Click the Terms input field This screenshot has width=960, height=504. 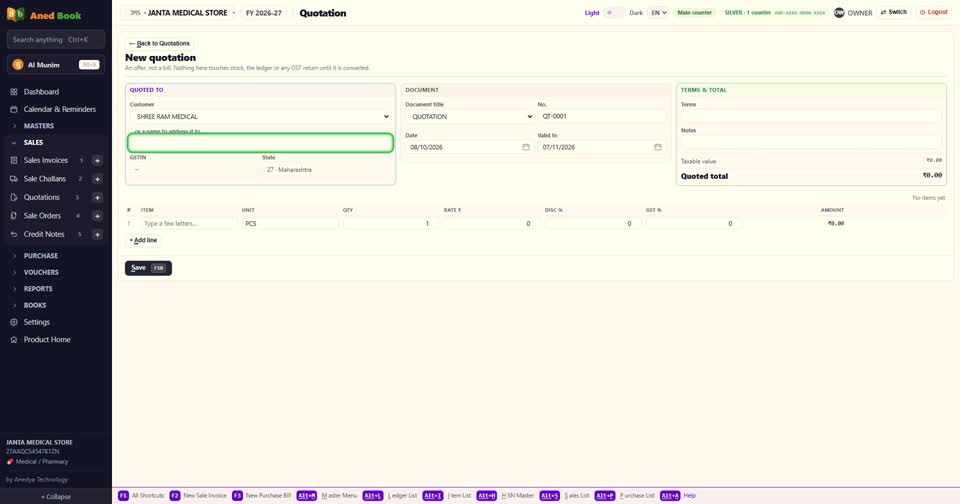[811, 116]
